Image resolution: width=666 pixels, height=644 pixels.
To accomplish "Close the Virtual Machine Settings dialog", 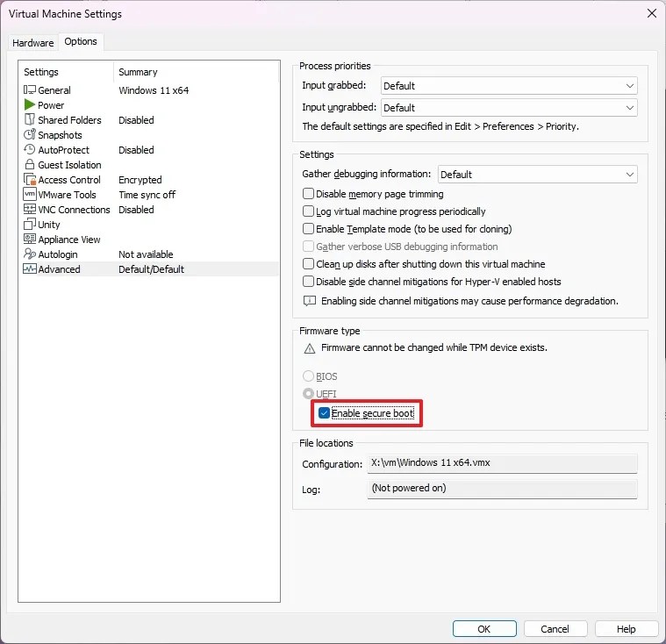I will pos(652,13).
